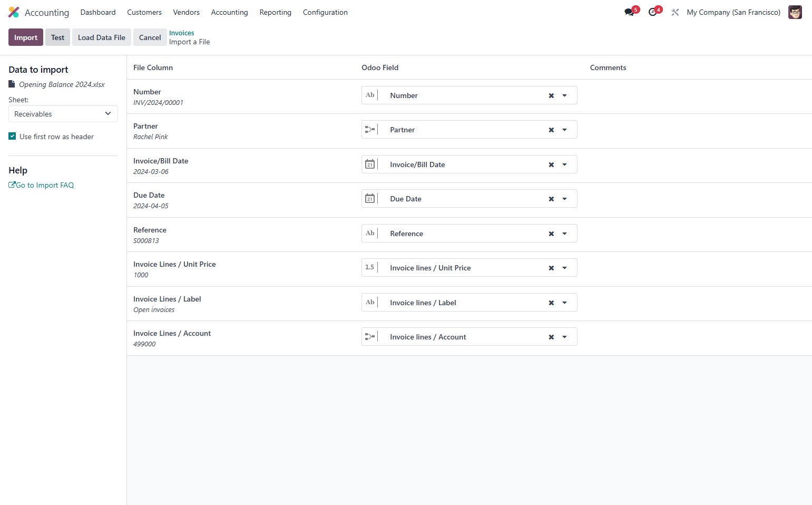Screen dimensions: 812x505
Task: Click the Invoice lines / Unit Price field
Action: click(x=469, y=268)
